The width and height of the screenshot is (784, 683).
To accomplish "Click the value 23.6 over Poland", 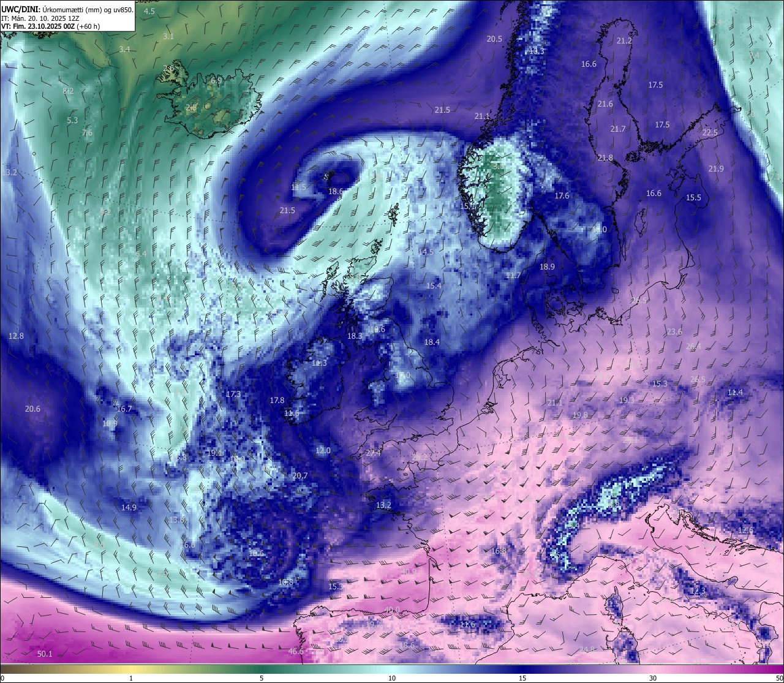I will click(x=674, y=332).
